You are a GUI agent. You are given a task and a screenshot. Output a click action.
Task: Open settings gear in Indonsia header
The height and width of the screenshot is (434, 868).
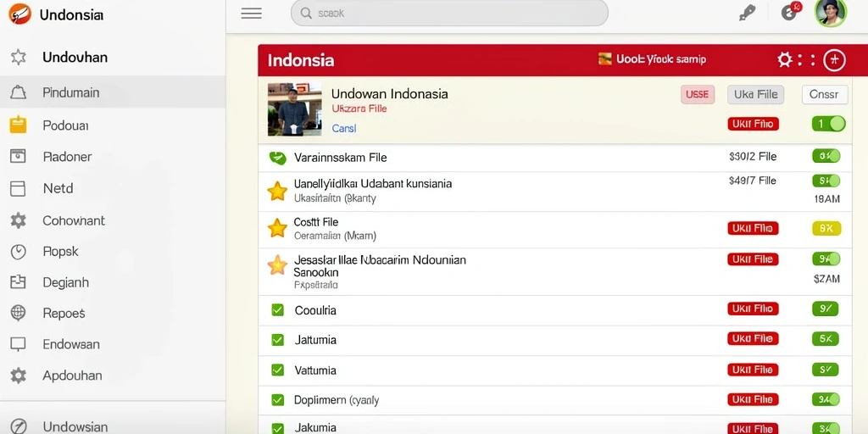pyautogui.click(x=785, y=60)
